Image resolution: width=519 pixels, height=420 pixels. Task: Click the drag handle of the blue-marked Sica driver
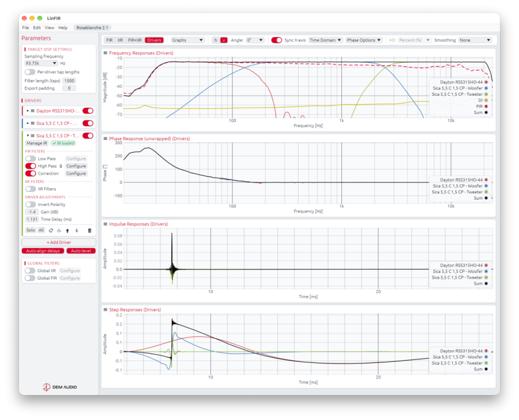coord(33,123)
